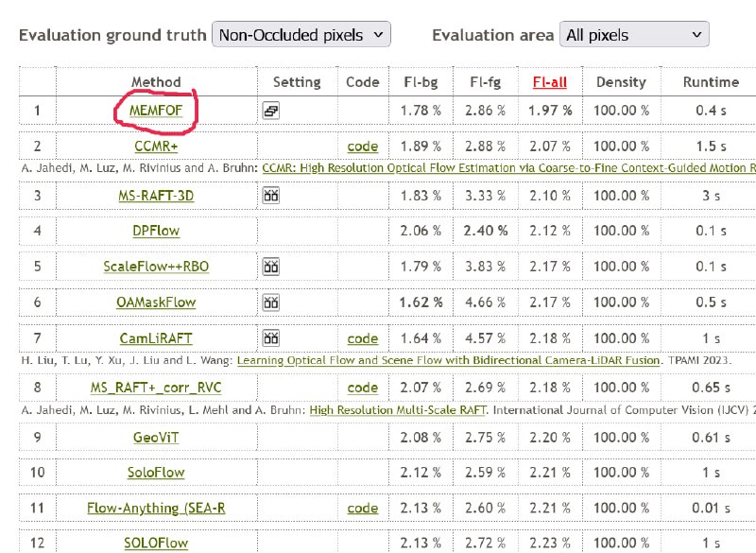Click CamLiRAFT setting icon

click(271, 338)
